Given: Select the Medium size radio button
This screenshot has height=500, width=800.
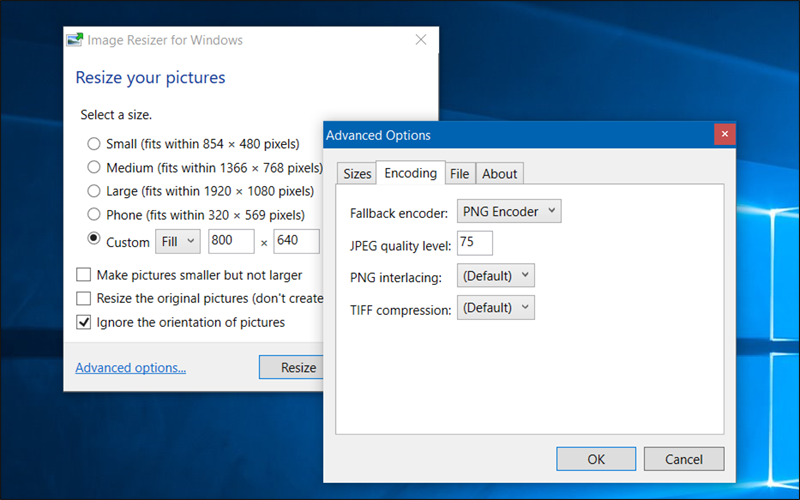Looking at the screenshot, I should pyautogui.click(x=93, y=167).
